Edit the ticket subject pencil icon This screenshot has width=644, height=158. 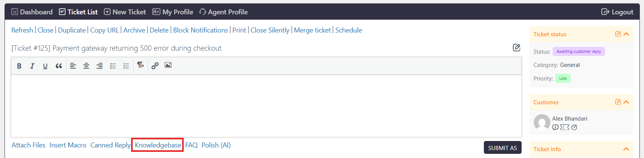pyautogui.click(x=516, y=48)
